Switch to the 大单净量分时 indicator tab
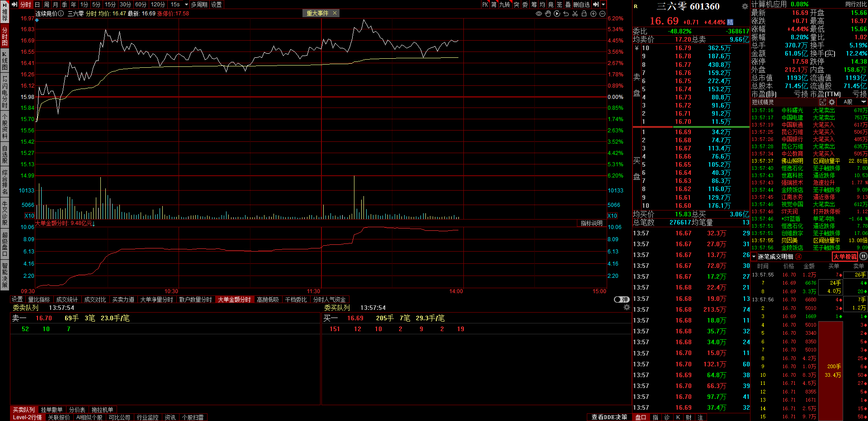Screen dimensions: 868x421 [x=156, y=299]
